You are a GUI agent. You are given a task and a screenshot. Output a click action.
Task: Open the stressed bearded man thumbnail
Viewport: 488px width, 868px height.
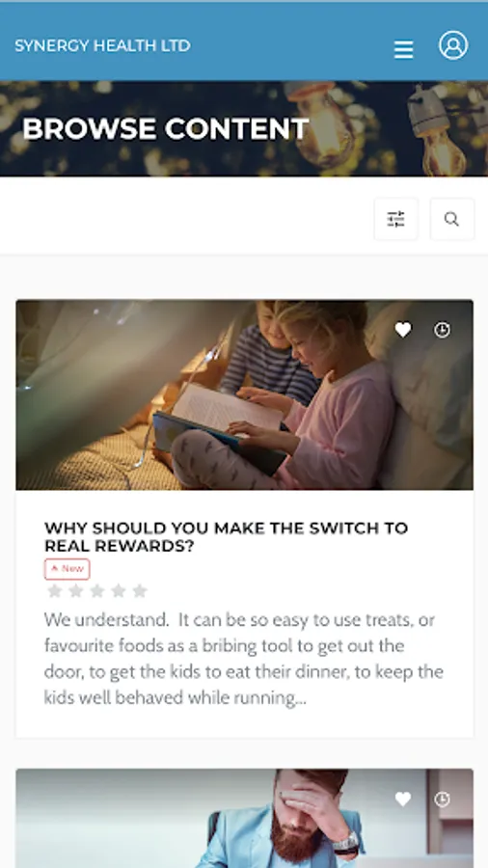click(x=245, y=818)
